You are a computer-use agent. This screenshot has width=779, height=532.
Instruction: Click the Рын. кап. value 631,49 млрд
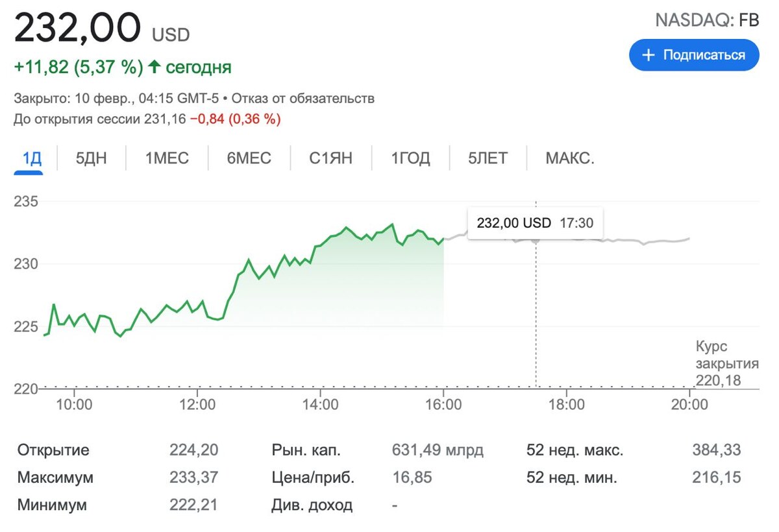tap(438, 450)
